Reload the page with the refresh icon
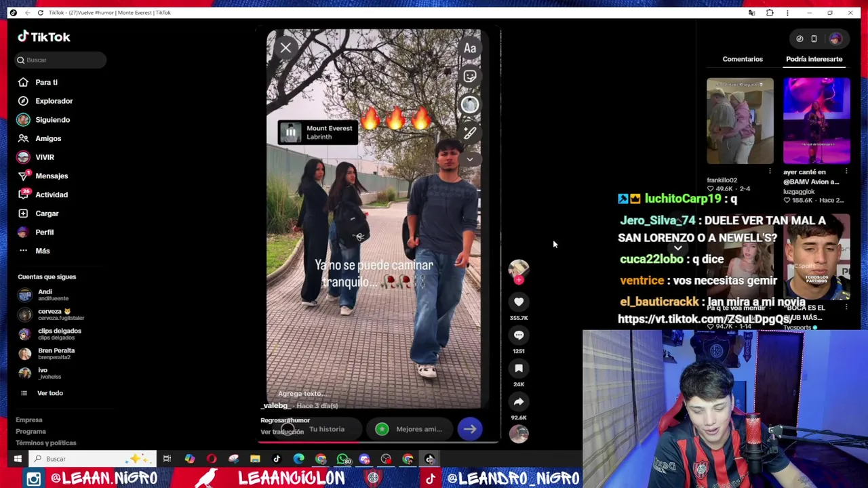The height and width of the screenshot is (488, 868). tap(40, 13)
